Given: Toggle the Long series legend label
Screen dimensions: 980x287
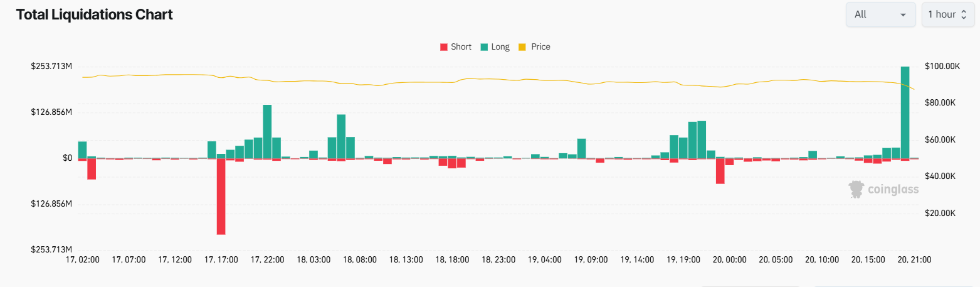Looking at the screenshot, I should click(500, 47).
